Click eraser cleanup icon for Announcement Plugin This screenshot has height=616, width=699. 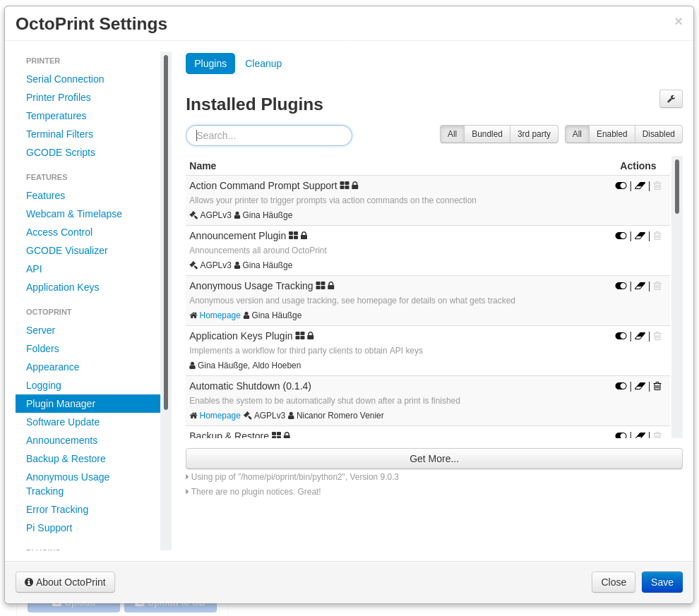(x=640, y=236)
